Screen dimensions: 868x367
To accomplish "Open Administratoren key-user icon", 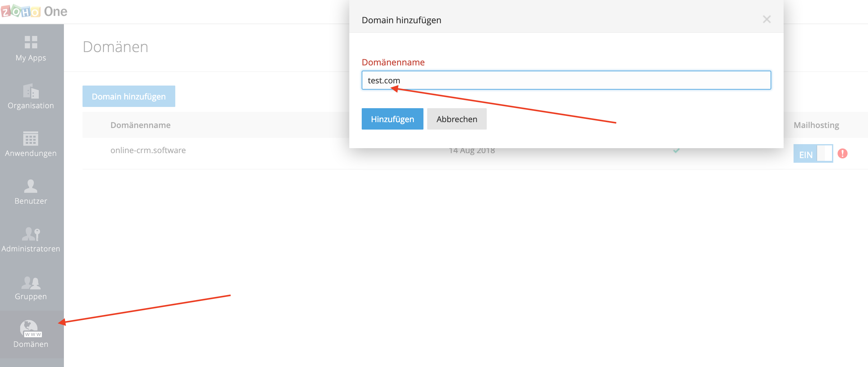I will tap(31, 234).
